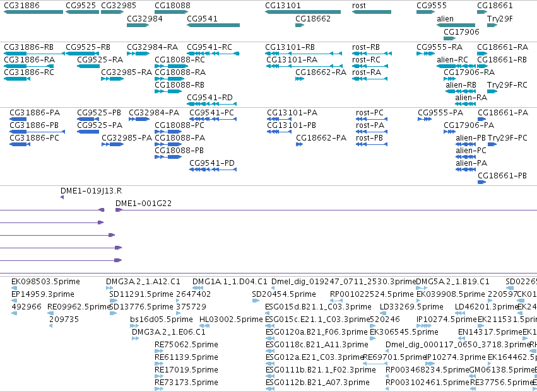Viewport: 537px width, 392px height.
Task: Click protein CG18662-PA
Action: 299,144
